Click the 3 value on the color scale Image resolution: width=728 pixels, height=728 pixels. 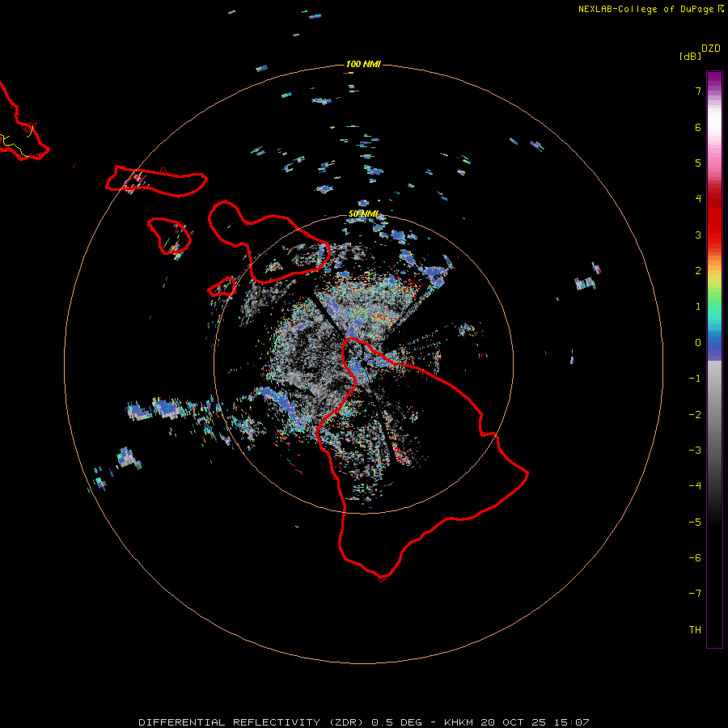coord(698,235)
